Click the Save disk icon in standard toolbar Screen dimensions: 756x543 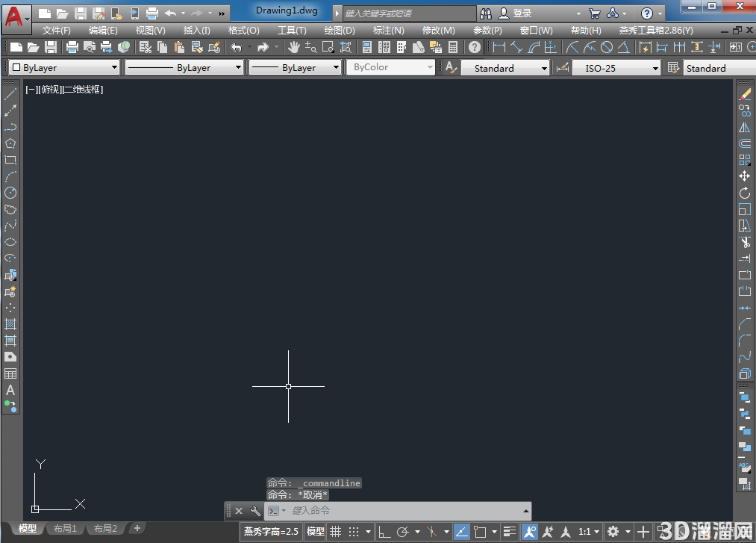point(51,47)
